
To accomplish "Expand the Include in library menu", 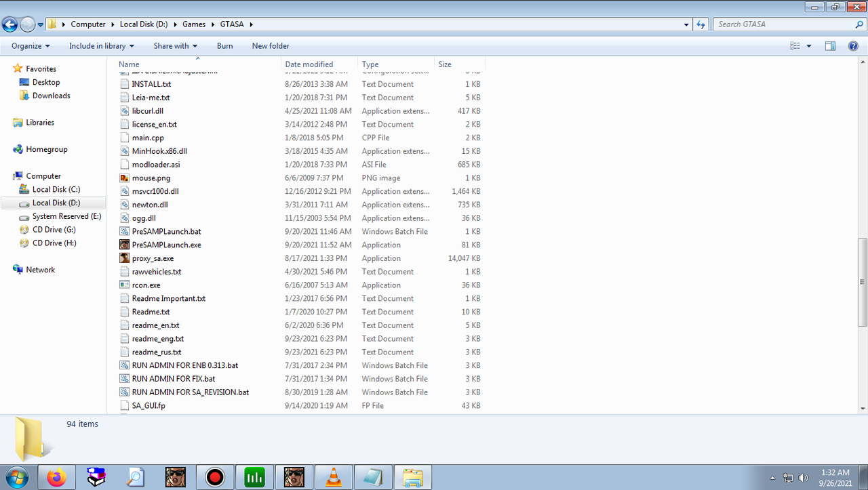I will 102,46.
